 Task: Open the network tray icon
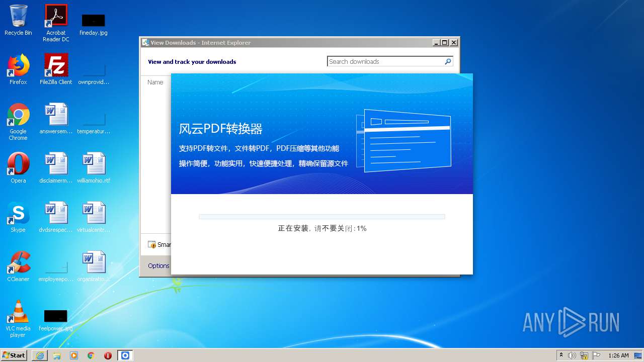pyautogui.click(x=584, y=355)
